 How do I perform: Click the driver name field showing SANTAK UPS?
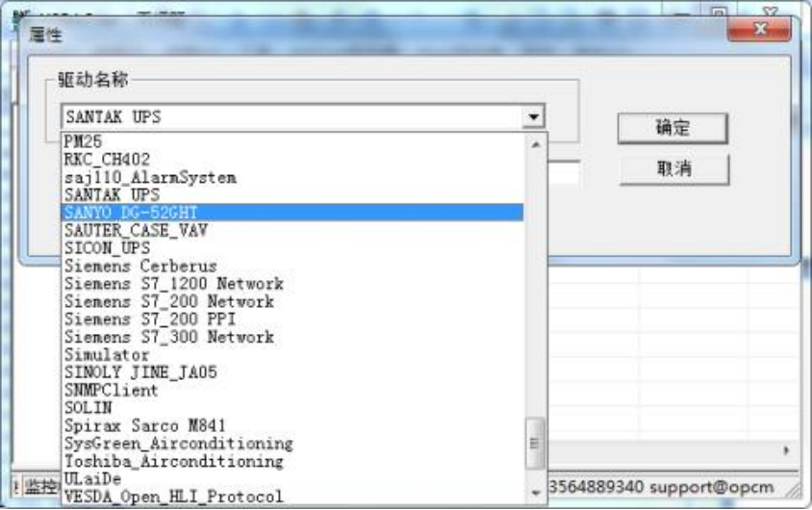pos(292,117)
